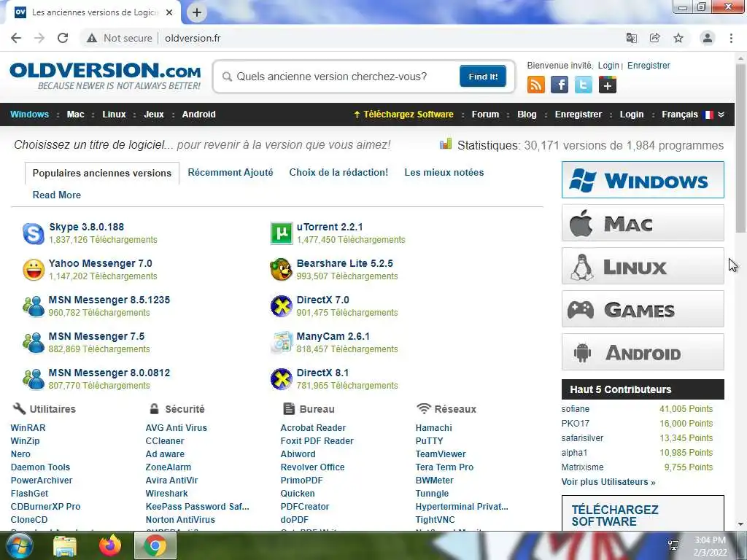Screen dimensions: 747x560
Task: Click the Skype app icon
Action: pyautogui.click(x=34, y=234)
